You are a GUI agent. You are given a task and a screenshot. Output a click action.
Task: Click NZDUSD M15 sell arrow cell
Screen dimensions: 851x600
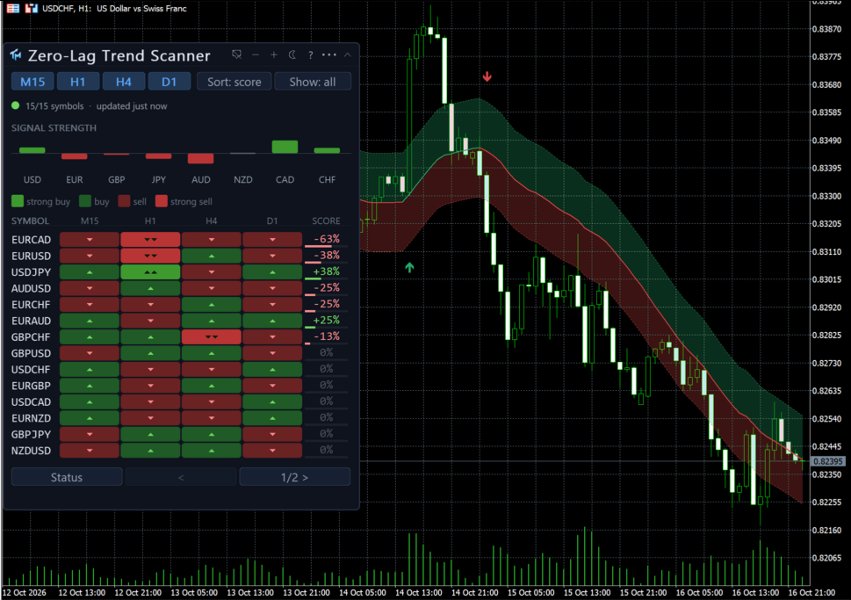[x=90, y=450]
